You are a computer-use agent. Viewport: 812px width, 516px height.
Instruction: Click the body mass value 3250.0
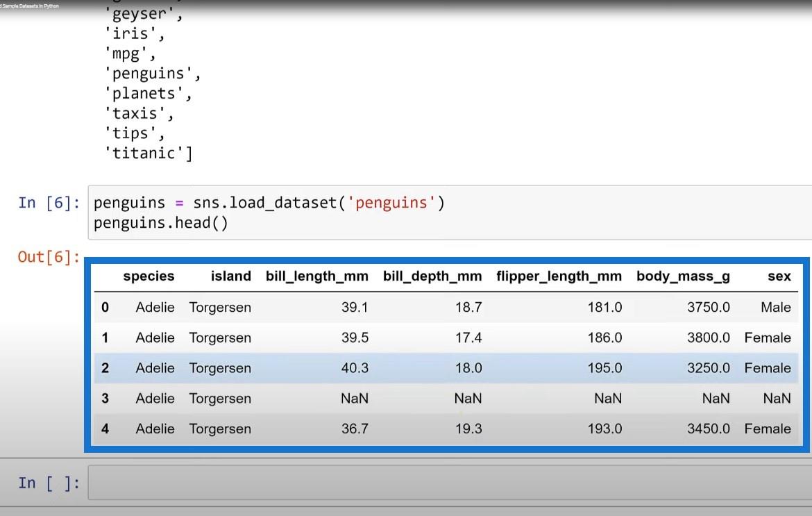click(x=709, y=368)
